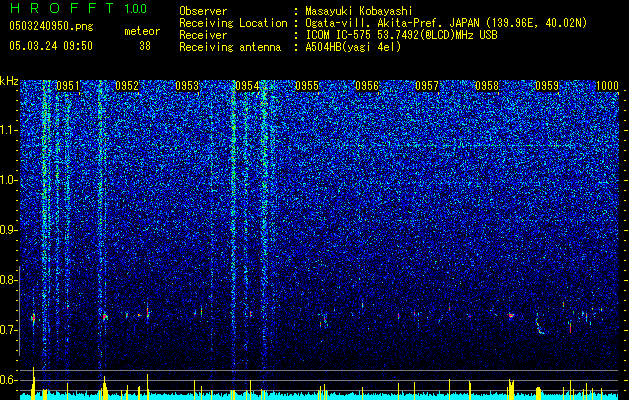Viewport: 629px width, 400px height.
Task: Click the 0951 time marker
Action: 68,86
